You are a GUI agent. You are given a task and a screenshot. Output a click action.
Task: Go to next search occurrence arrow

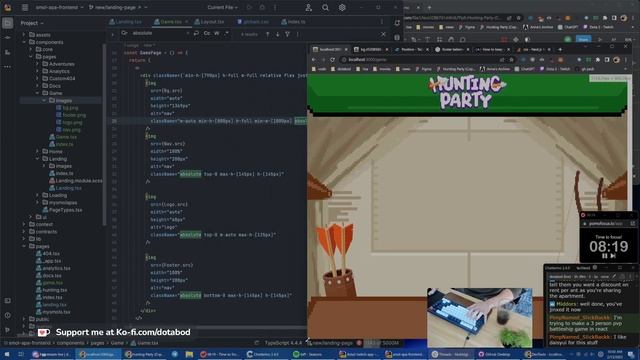278,34
